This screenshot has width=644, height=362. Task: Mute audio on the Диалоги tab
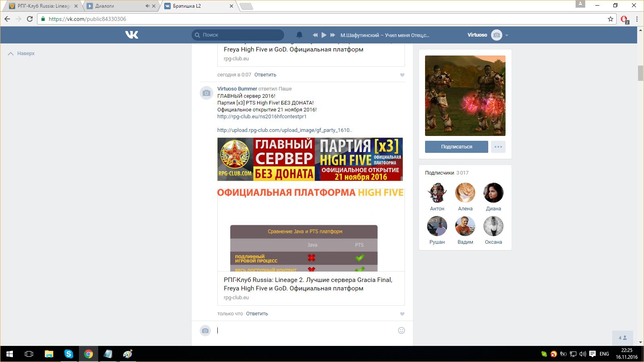[147, 6]
